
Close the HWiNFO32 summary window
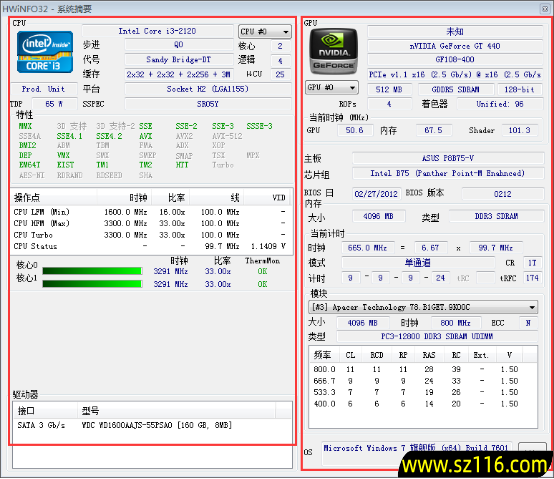coord(544,8)
